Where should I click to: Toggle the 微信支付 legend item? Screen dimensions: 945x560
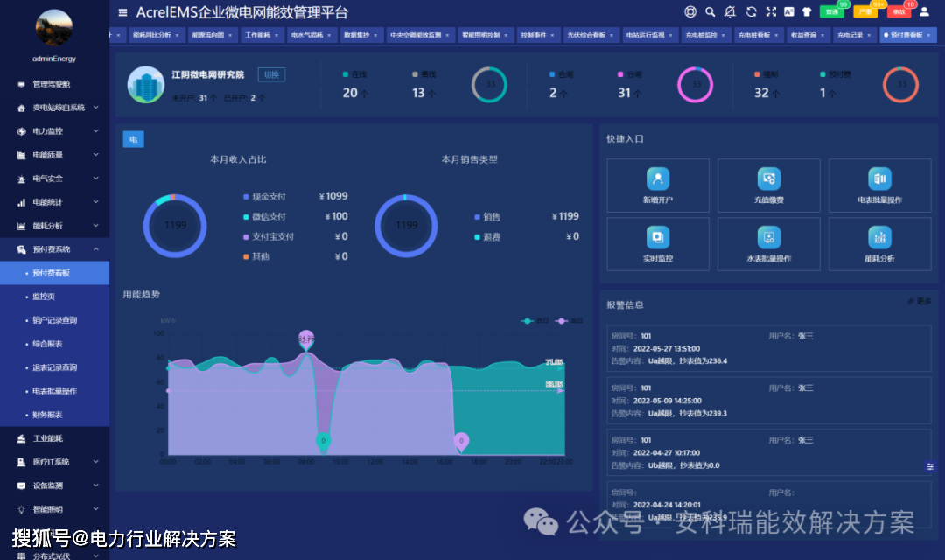(264, 216)
